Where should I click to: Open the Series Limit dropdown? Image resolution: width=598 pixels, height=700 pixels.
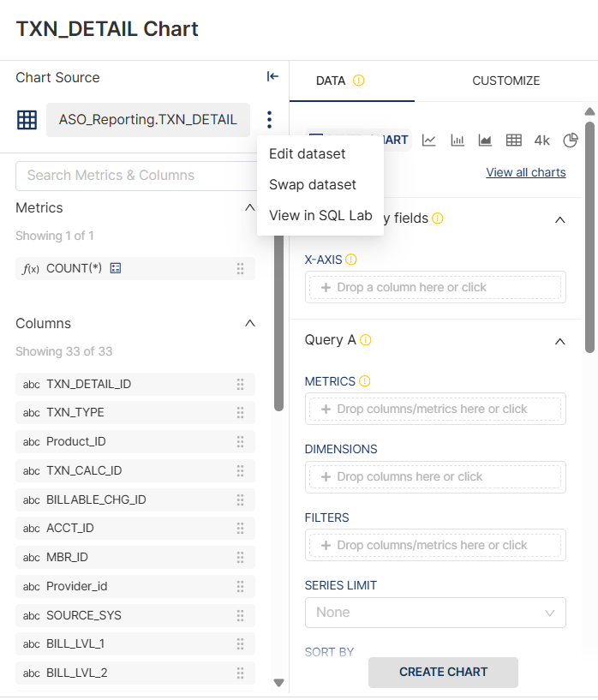[x=435, y=613]
